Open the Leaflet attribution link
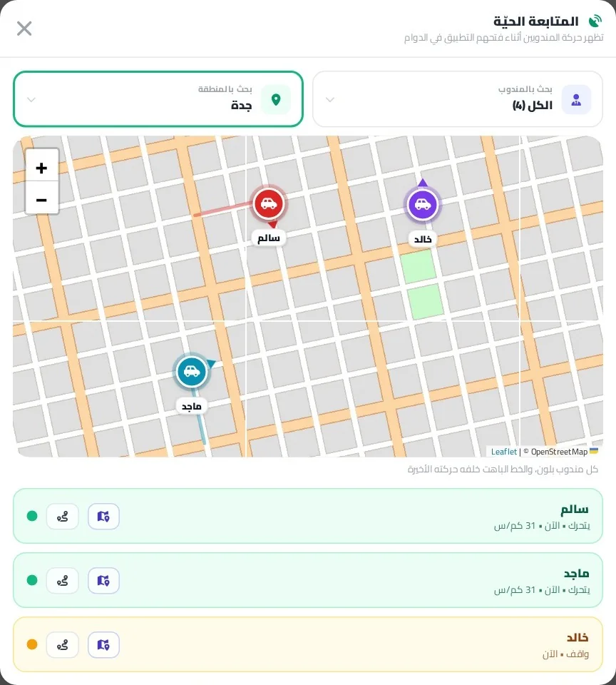 pyautogui.click(x=504, y=452)
